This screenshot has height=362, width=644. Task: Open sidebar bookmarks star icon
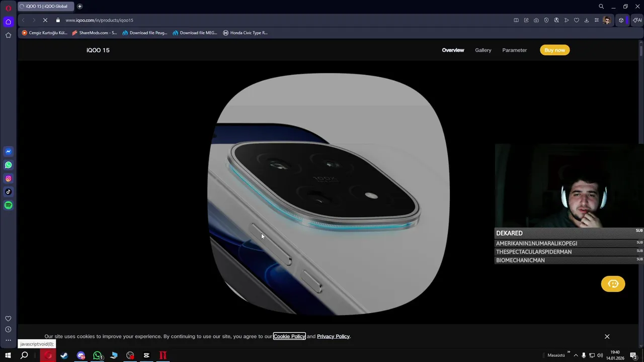click(x=8, y=35)
